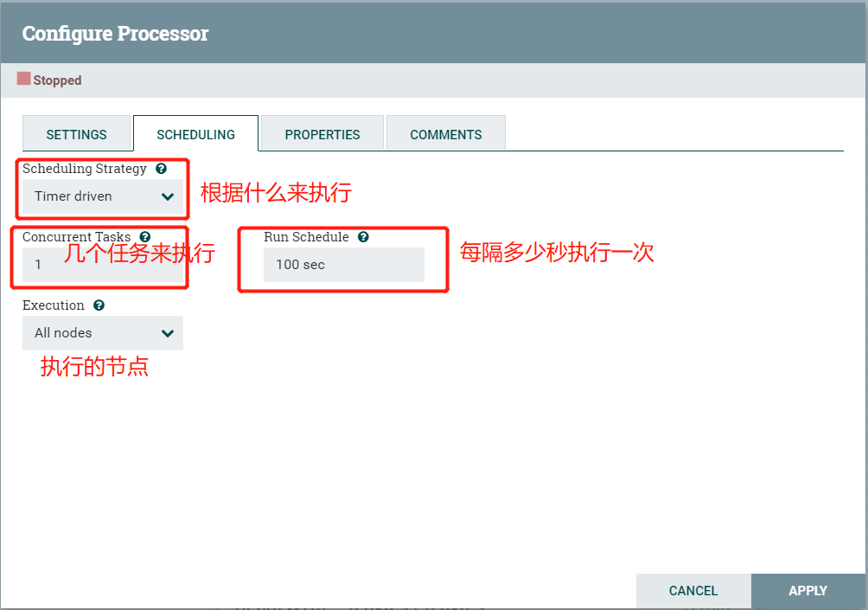Click the Run Schedule 100 sec field

pos(343,264)
